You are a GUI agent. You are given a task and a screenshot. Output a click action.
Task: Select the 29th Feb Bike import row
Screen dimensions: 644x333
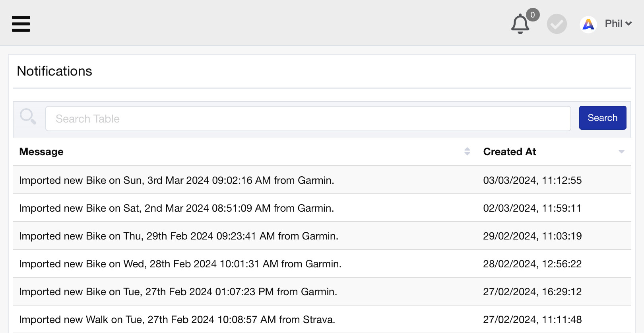coord(178,236)
